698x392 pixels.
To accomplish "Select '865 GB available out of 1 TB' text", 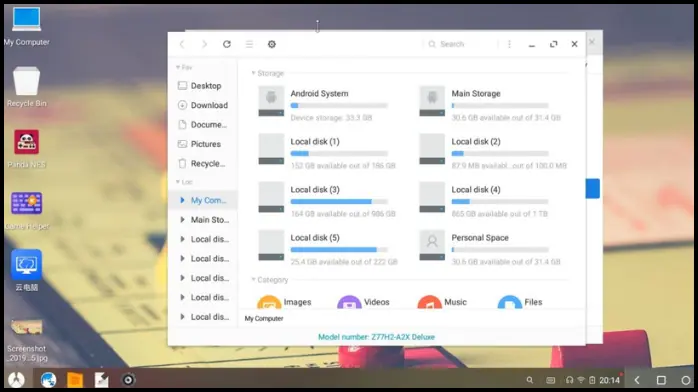I will [499, 214].
